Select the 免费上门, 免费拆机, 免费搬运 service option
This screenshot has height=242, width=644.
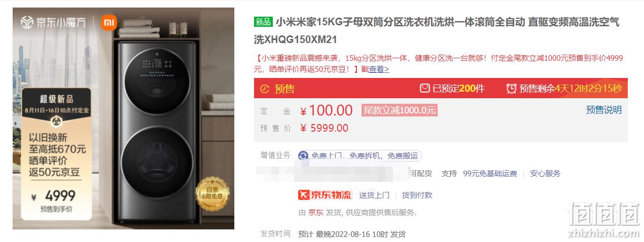click(360, 155)
